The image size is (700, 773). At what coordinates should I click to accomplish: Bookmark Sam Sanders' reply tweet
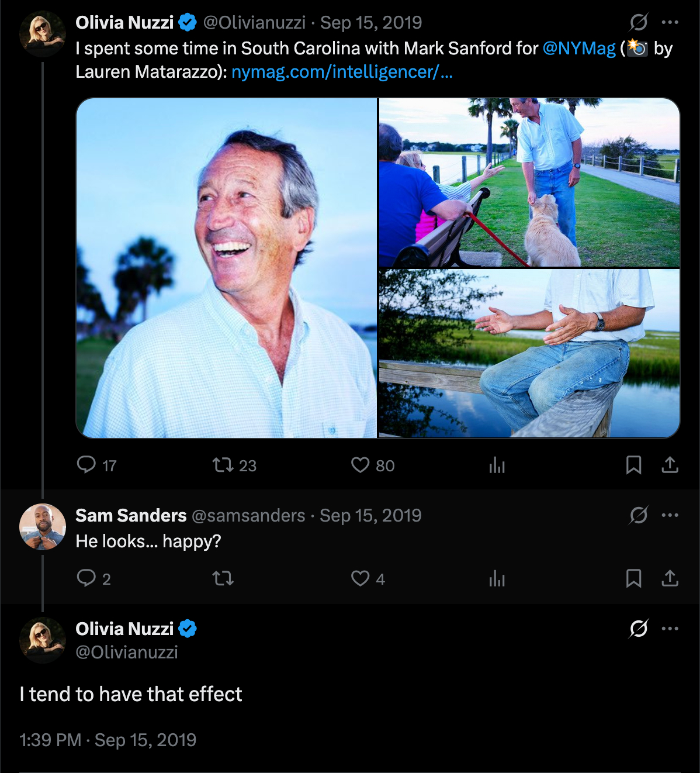(633, 578)
